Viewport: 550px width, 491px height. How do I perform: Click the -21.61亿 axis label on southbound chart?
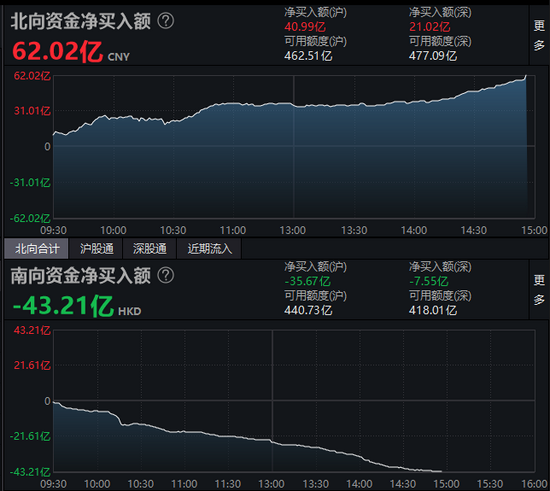(30, 437)
